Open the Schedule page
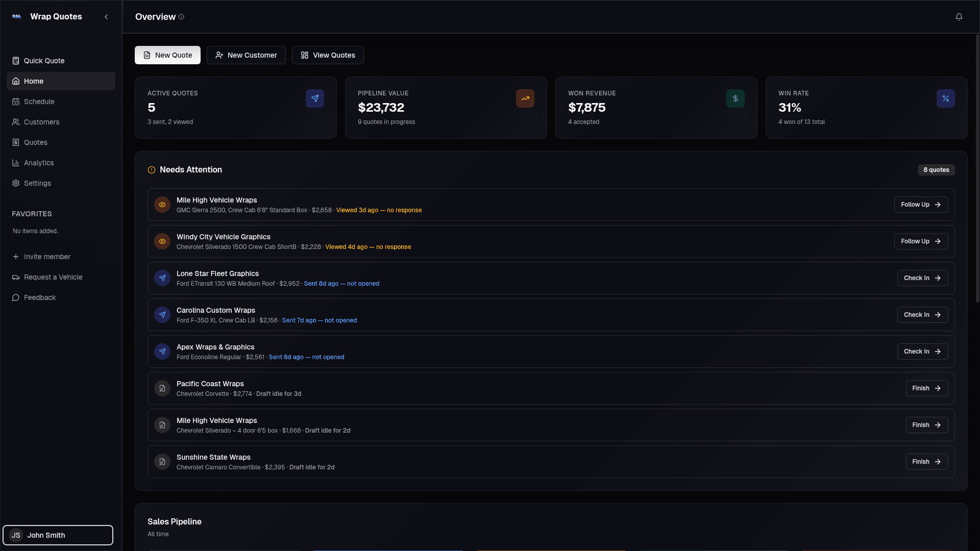Viewport: 980px width, 551px height. [x=39, y=102]
